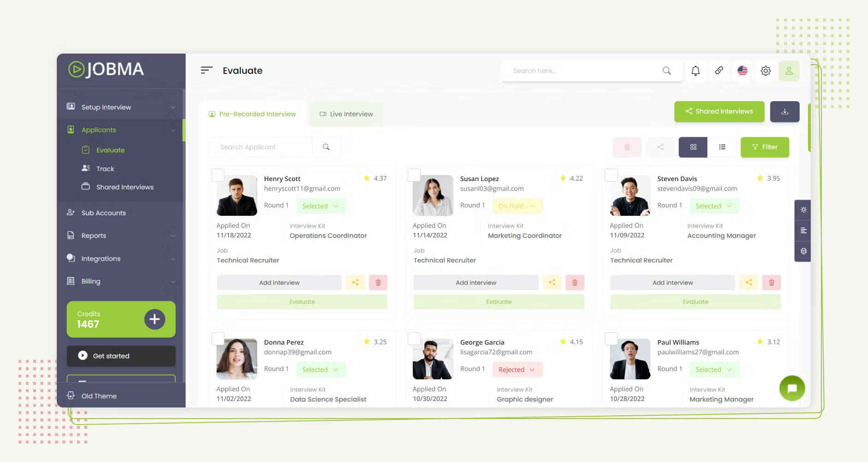Switch to list view layout
Screen dimensions: 868x462
(722, 147)
